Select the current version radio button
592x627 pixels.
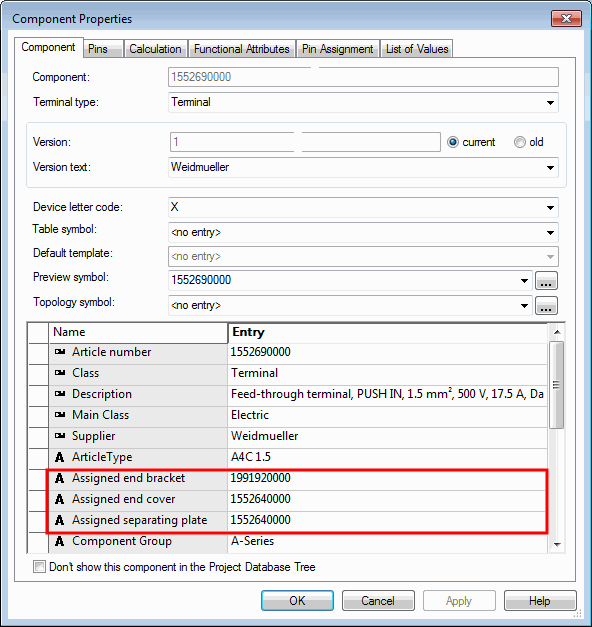click(453, 142)
